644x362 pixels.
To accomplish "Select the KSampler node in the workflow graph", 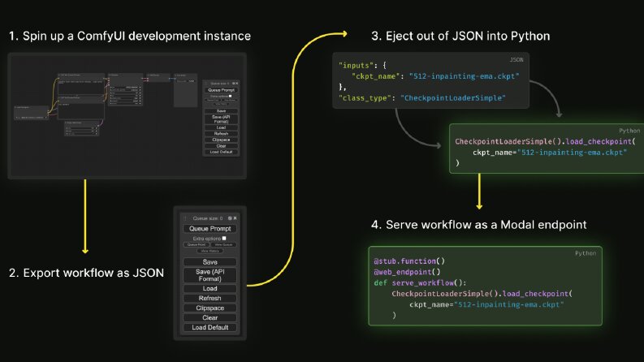I will tap(125, 89).
